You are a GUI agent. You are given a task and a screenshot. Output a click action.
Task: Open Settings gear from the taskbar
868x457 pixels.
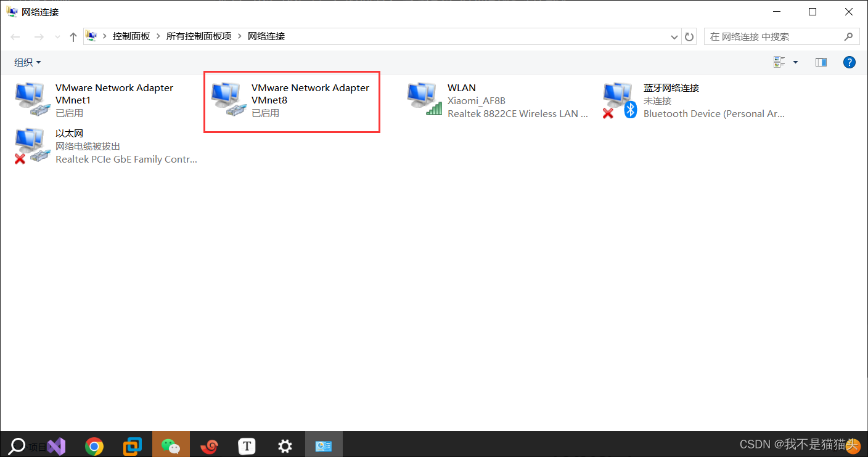[x=285, y=446]
